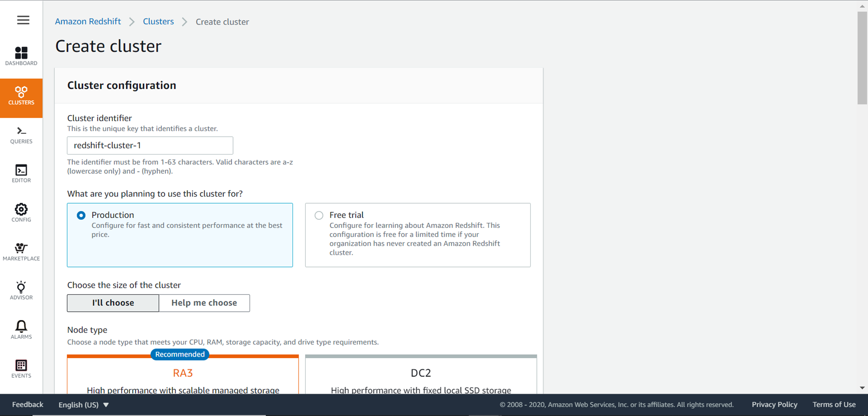Open the Privacy Policy link

(x=775, y=405)
